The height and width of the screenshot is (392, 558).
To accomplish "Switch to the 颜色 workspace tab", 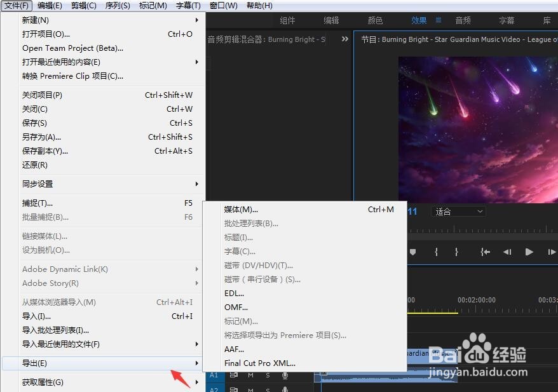I will click(x=375, y=20).
